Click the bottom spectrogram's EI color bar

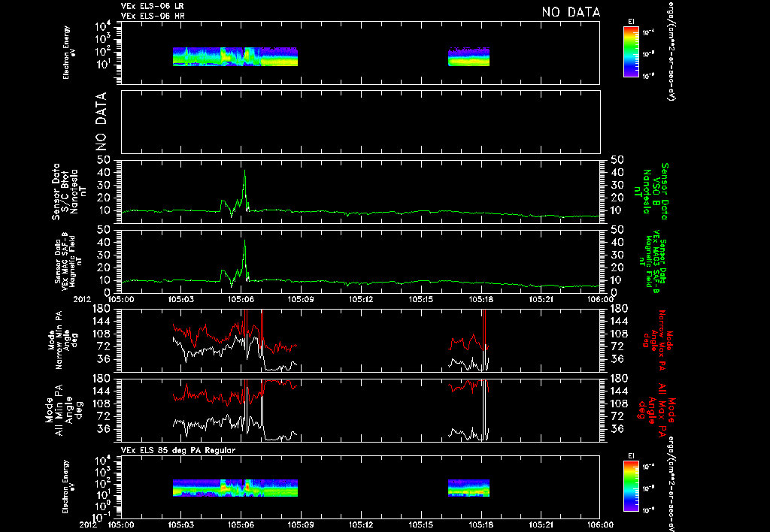point(631,486)
